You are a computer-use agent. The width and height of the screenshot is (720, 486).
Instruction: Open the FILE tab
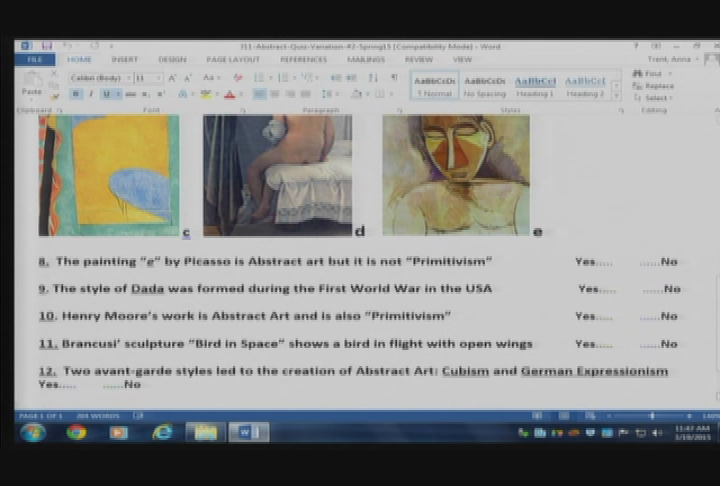(35, 60)
